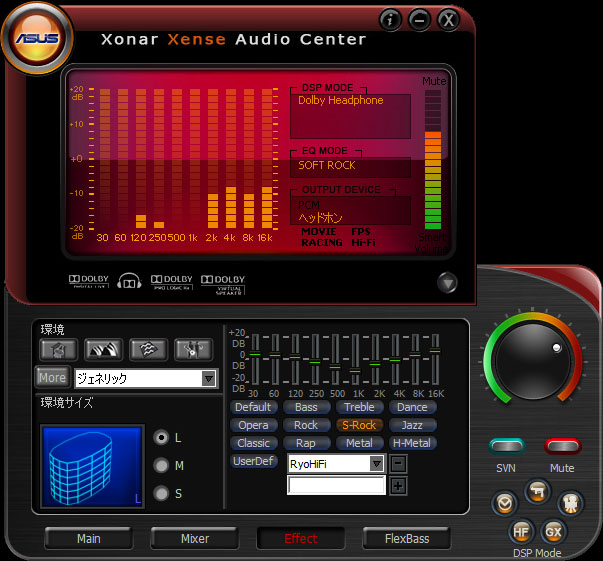This screenshot has width=603, height=561.
Task: Enable the HF Hi-Fi mode button
Action: pyautogui.click(x=521, y=532)
